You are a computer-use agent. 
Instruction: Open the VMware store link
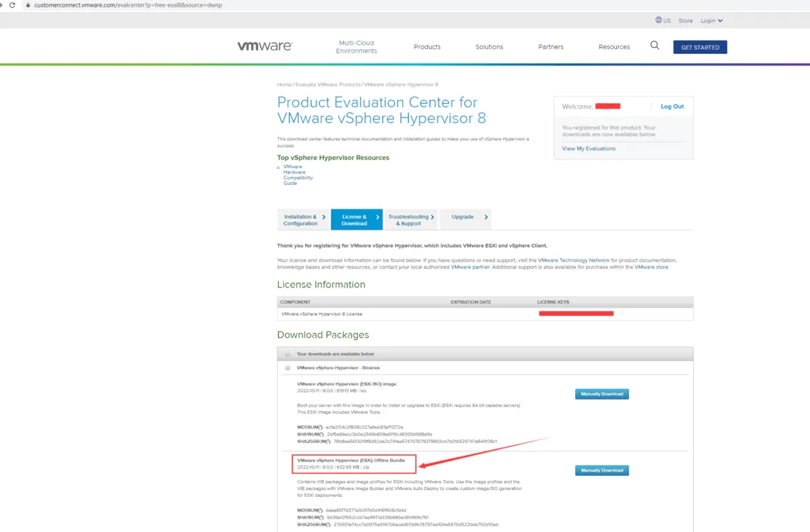coord(651,267)
